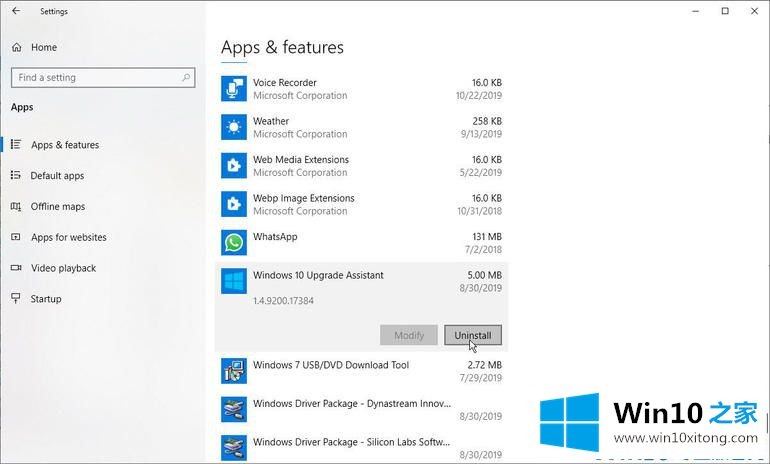Click Windows 7 USB/DVD Download Tool icon
The image size is (770, 464).
click(x=234, y=371)
